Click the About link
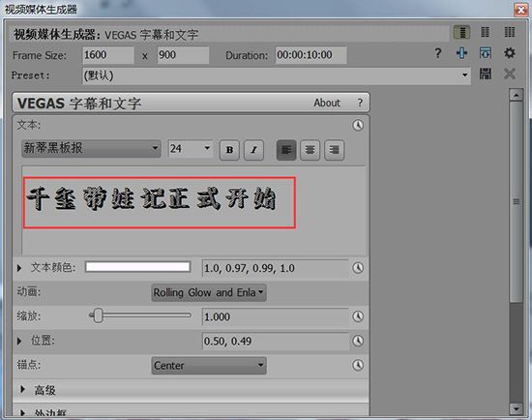The image size is (532, 420). (326, 103)
